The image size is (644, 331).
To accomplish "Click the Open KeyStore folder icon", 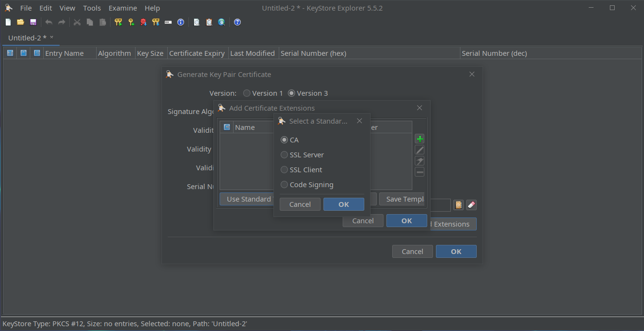I will click(x=21, y=22).
